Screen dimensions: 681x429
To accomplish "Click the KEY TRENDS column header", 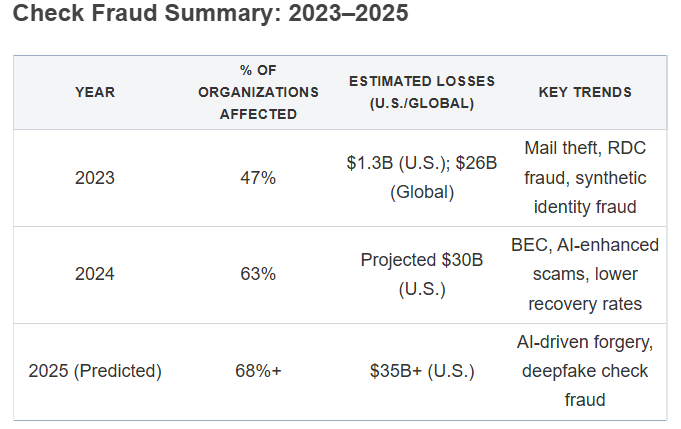I will coord(585,92).
